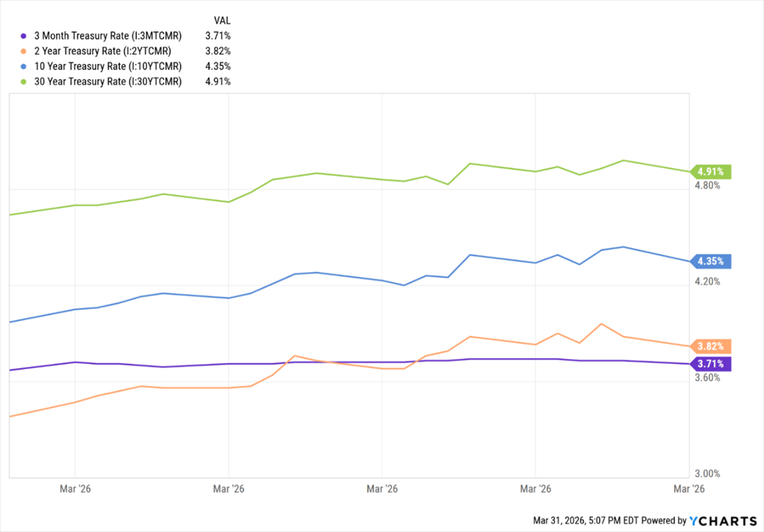The image size is (764, 532).
Task: Click the purple 3 Month Treasury legend dot
Action: (x=25, y=35)
